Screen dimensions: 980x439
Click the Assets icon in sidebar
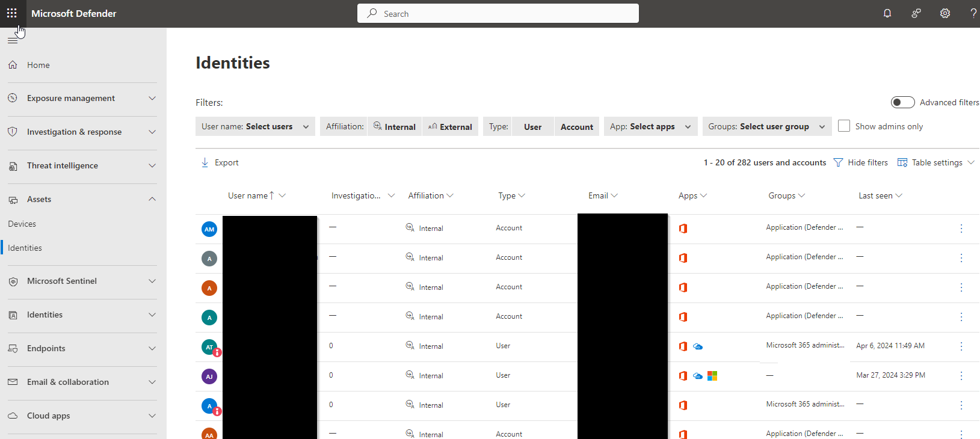[x=13, y=200]
